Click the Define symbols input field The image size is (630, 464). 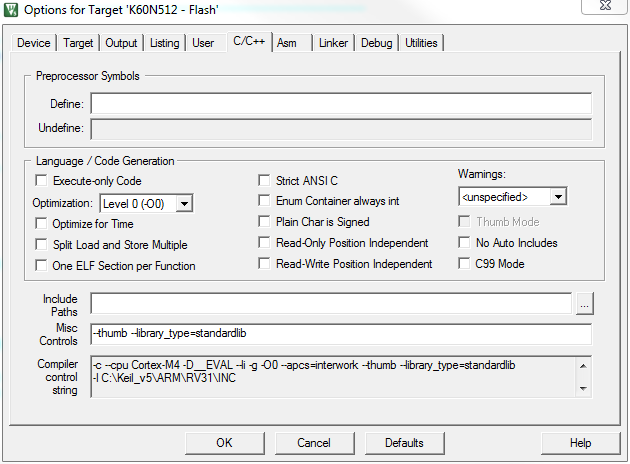pos(340,104)
